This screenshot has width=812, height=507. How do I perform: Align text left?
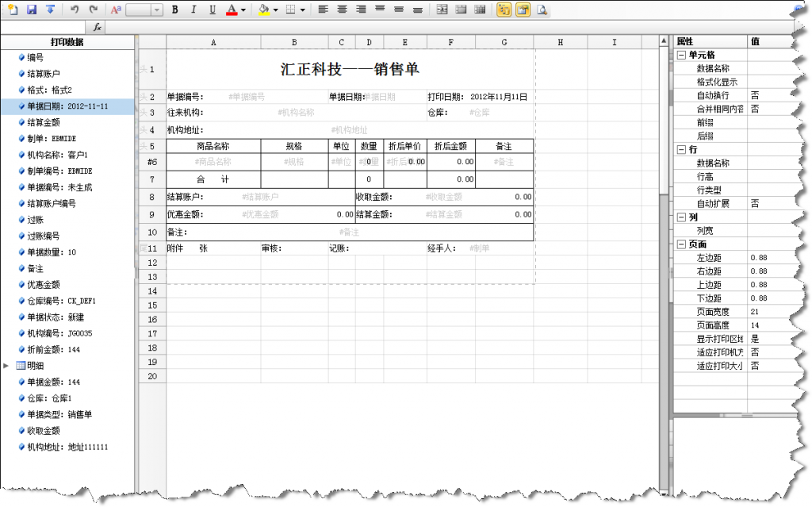tap(324, 10)
